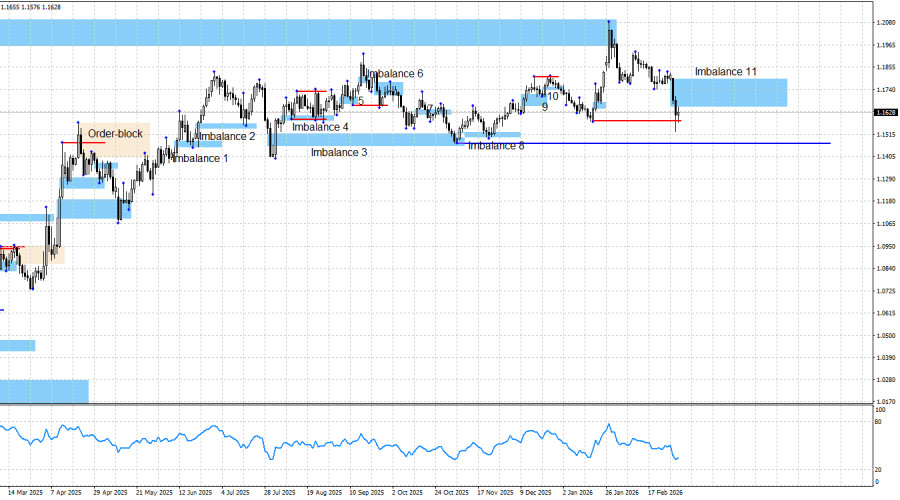
Task: Click price axis value 1.1965
Action: [x=886, y=45]
